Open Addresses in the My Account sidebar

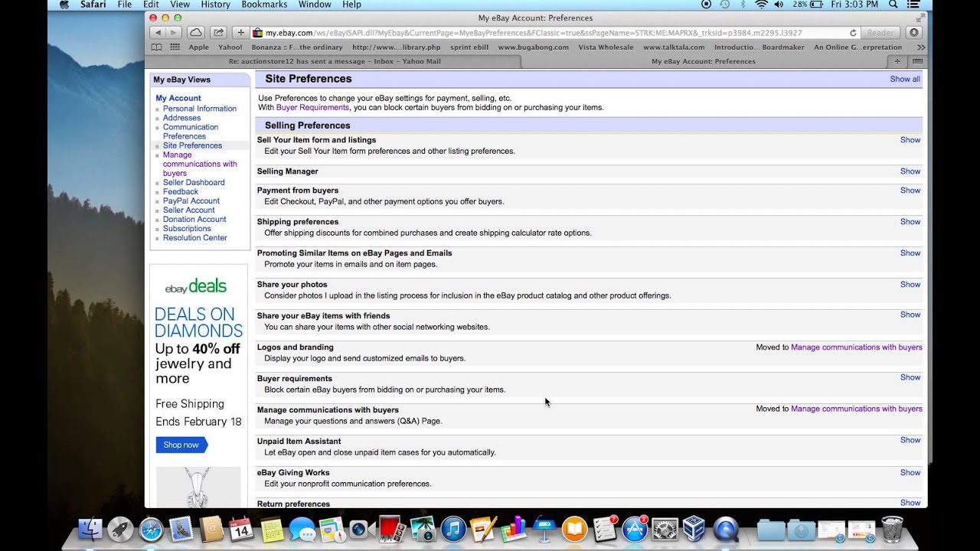click(x=182, y=118)
